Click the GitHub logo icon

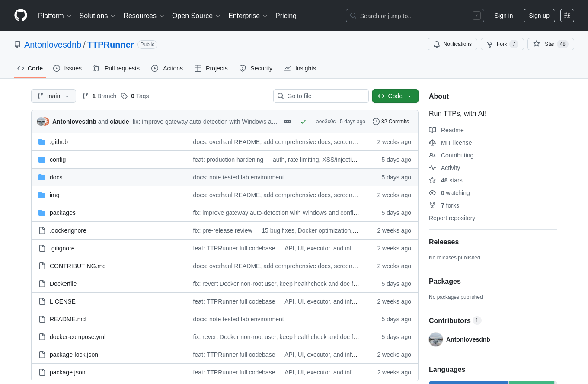[21, 16]
